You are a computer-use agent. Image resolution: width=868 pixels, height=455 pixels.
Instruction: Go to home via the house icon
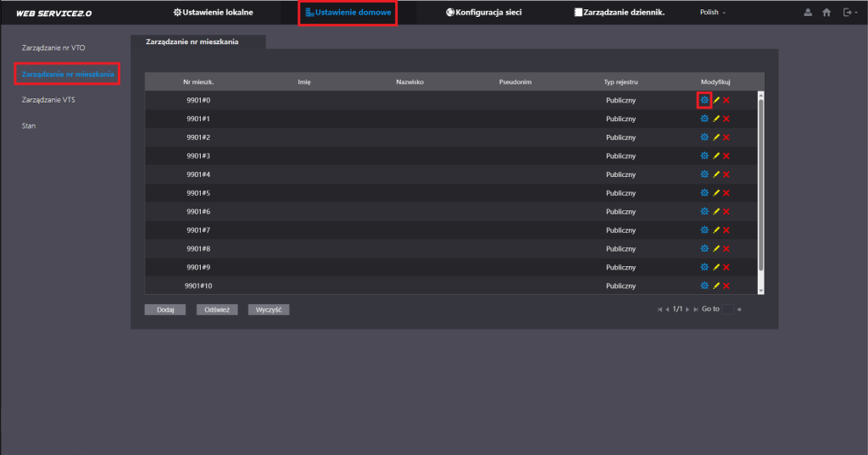pyautogui.click(x=826, y=13)
